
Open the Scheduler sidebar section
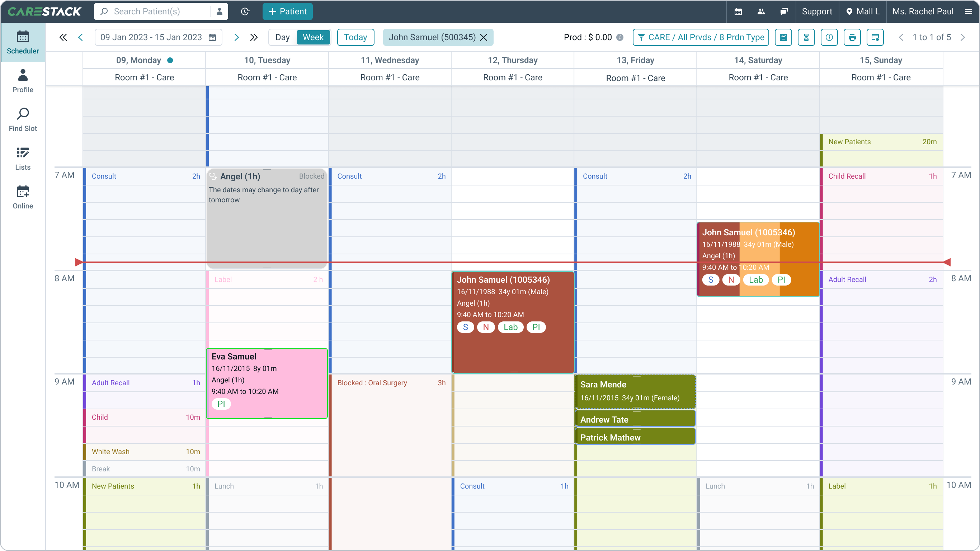coord(23,43)
